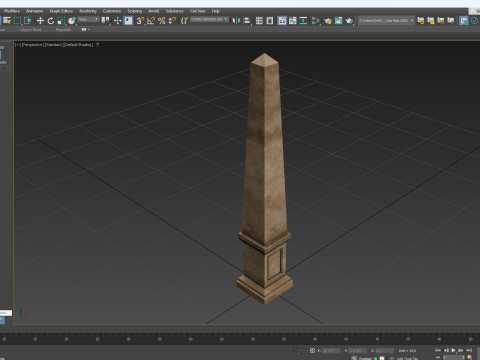
Task: Activate Select and Rotate tool
Action: pos(51,21)
